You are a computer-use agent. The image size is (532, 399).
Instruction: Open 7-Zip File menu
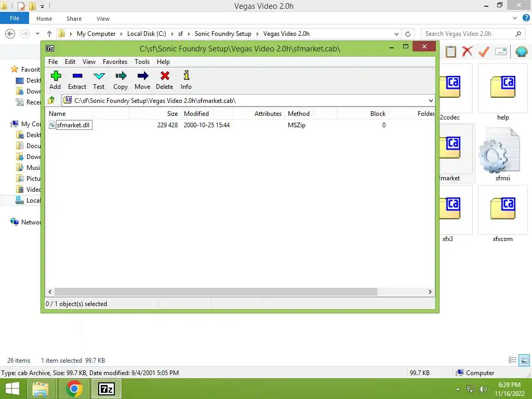(x=53, y=62)
